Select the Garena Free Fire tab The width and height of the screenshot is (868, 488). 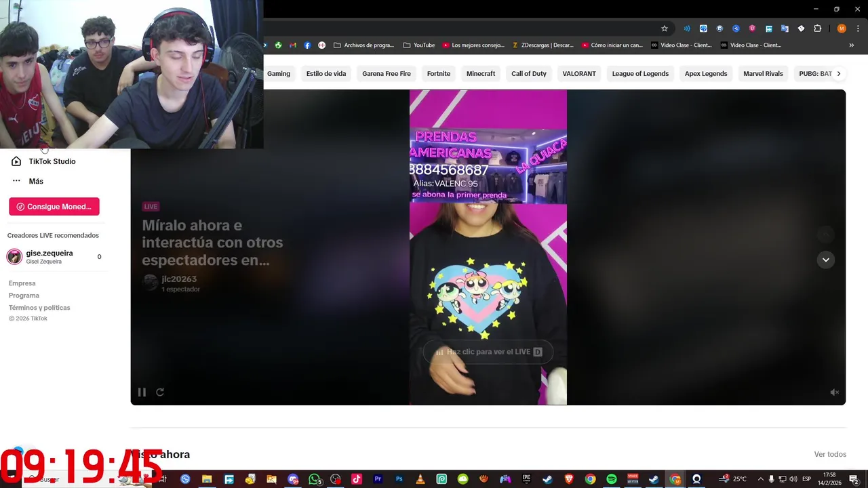point(387,74)
